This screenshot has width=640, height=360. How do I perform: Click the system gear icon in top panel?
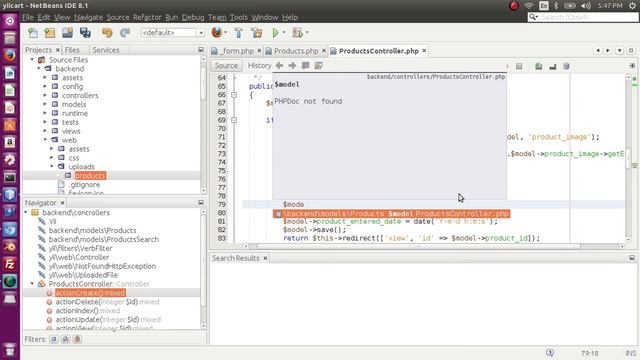[x=633, y=5]
